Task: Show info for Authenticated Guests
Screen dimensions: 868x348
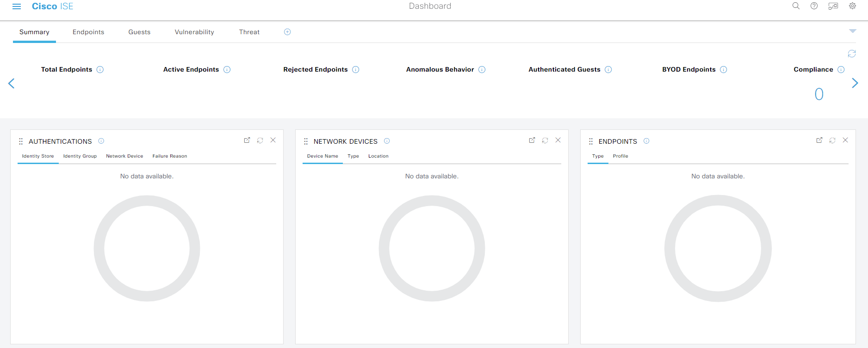Action: (608, 69)
